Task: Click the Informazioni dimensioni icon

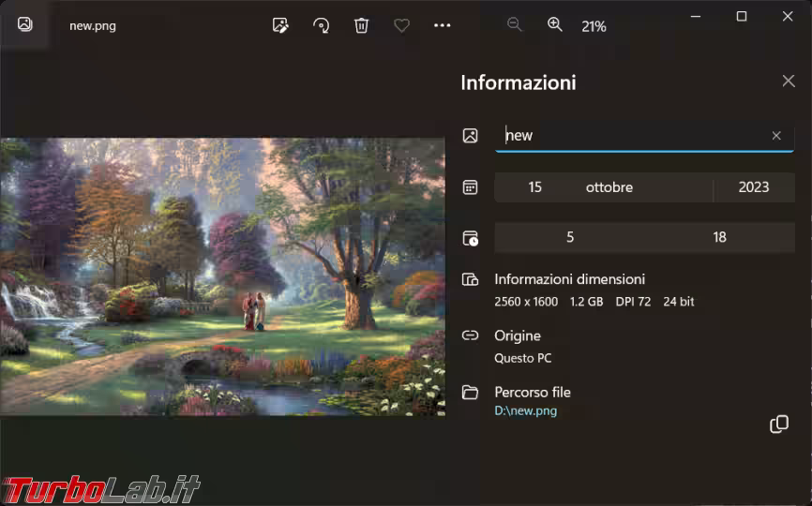Action: pyautogui.click(x=470, y=279)
